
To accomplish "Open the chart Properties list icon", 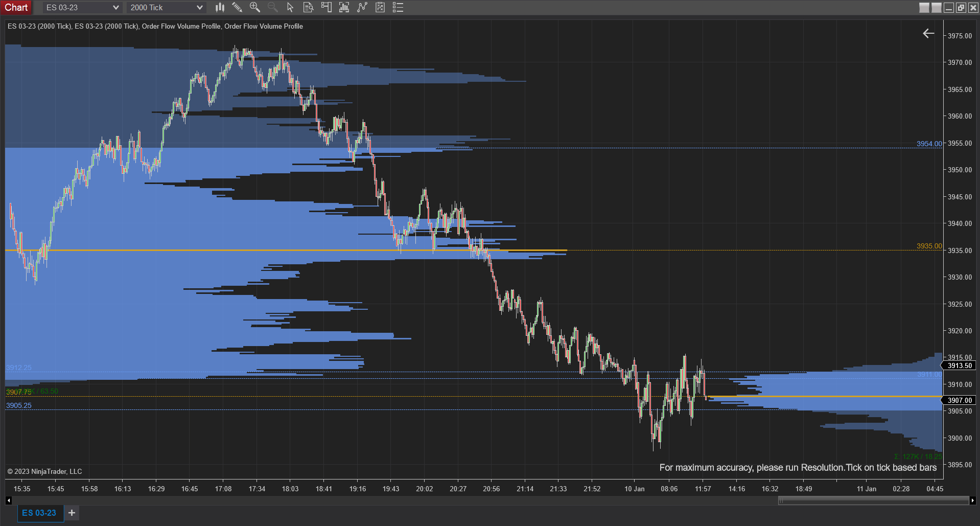I will point(398,7).
